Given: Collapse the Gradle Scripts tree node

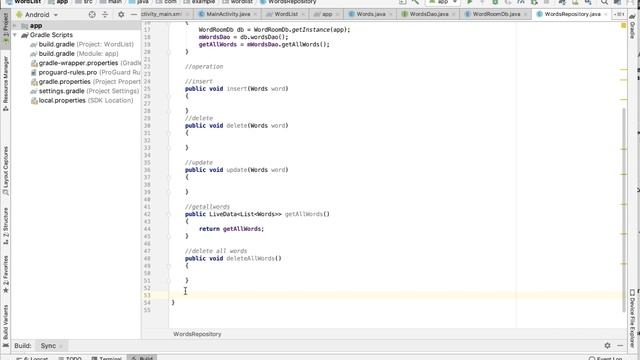Looking at the screenshot, I should tap(16, 35).
